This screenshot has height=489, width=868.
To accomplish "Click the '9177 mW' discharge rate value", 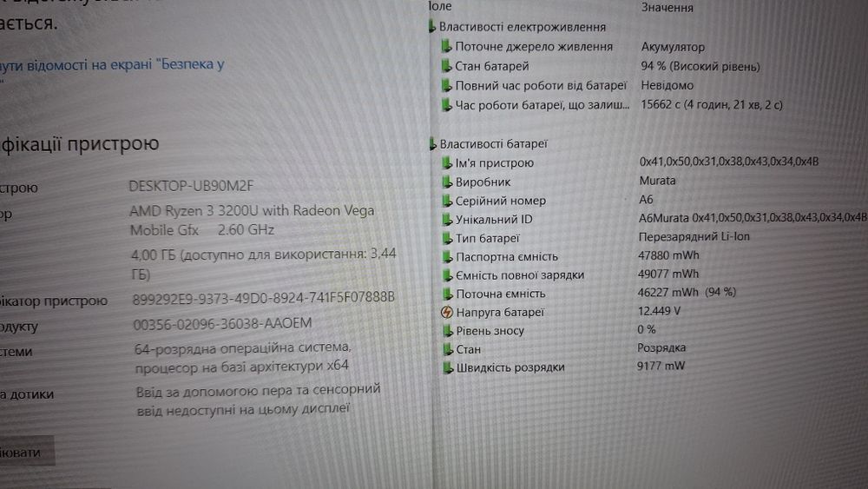I will pos(661,366).
